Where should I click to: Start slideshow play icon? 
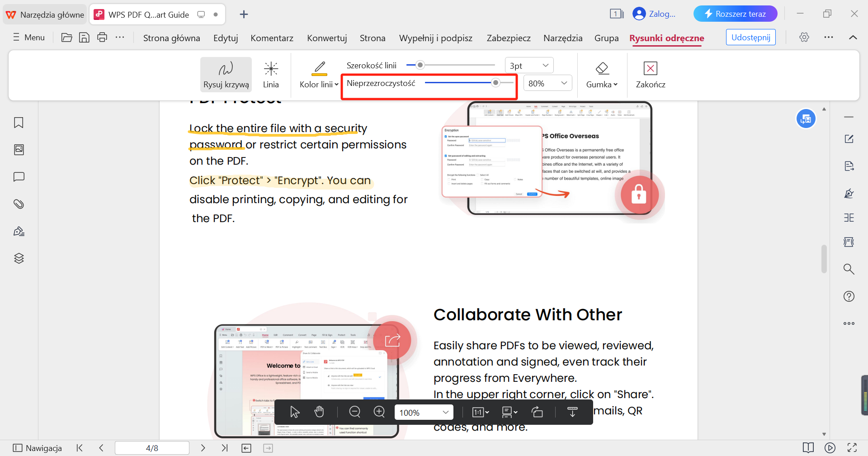point(830,448)
